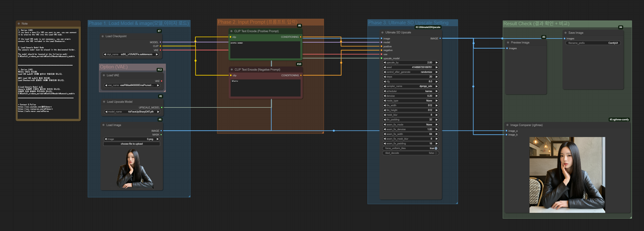The width and height of the screenshot is (644, 231).
Task: Collapse the Ultimate SD Upscale node
Action: point(382,32)
